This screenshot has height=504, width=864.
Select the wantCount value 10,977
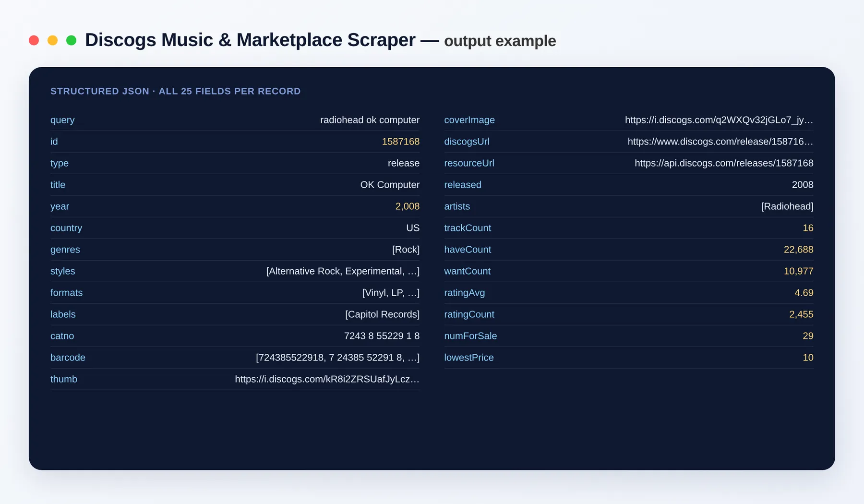(x=798, y=271)
